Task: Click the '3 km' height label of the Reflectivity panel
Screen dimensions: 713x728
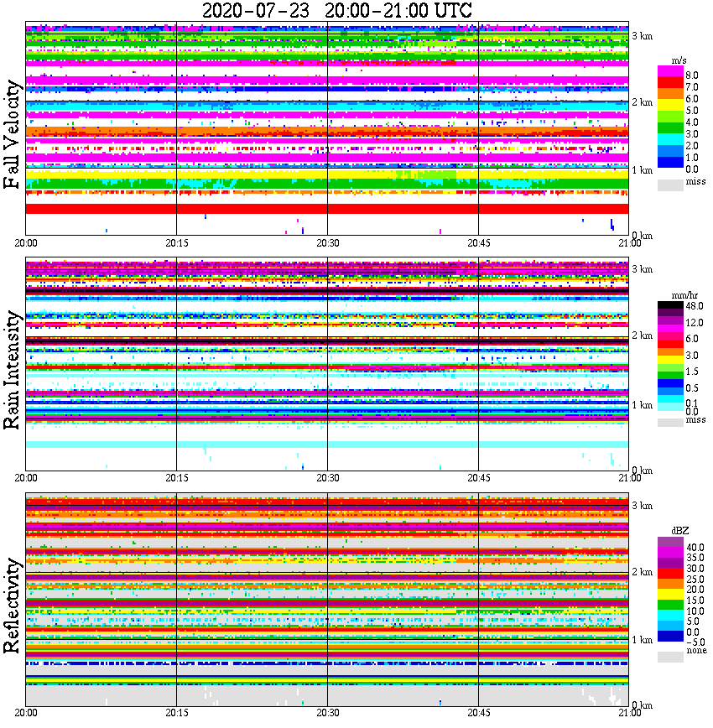Action: [643, 506]
